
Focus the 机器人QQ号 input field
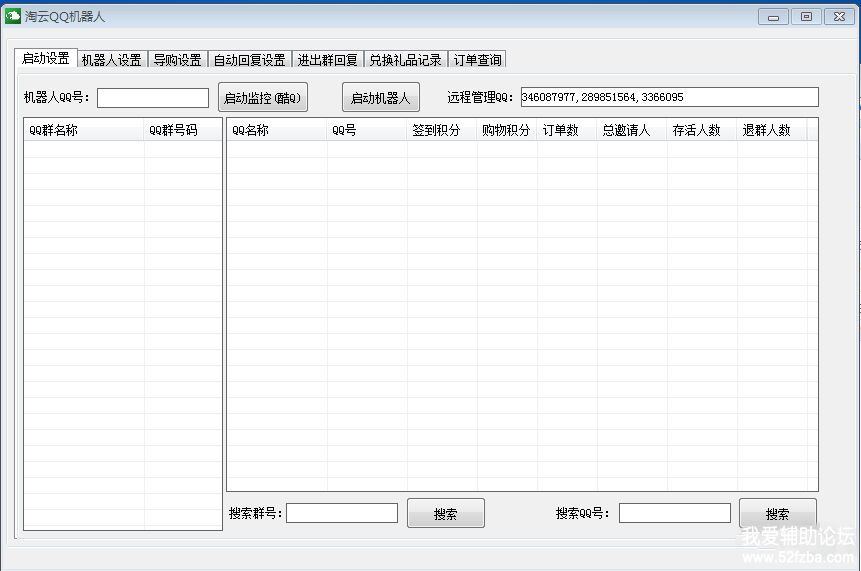[153, 98]
